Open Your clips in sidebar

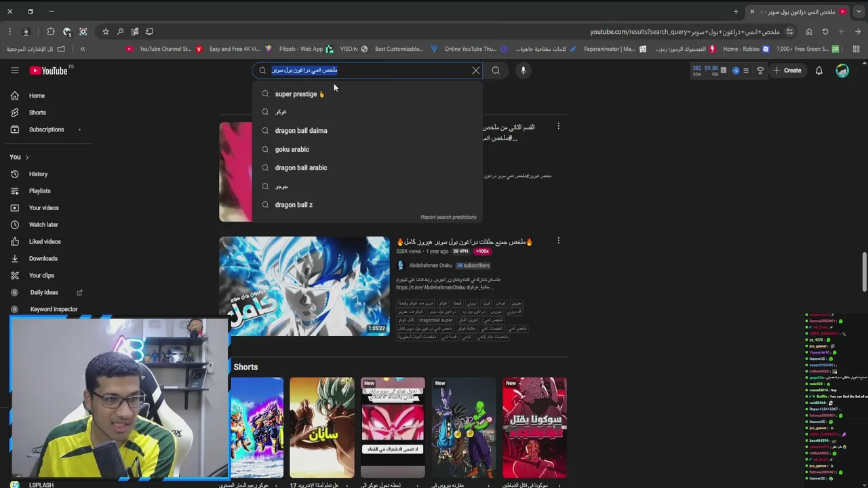click(41, 276)
